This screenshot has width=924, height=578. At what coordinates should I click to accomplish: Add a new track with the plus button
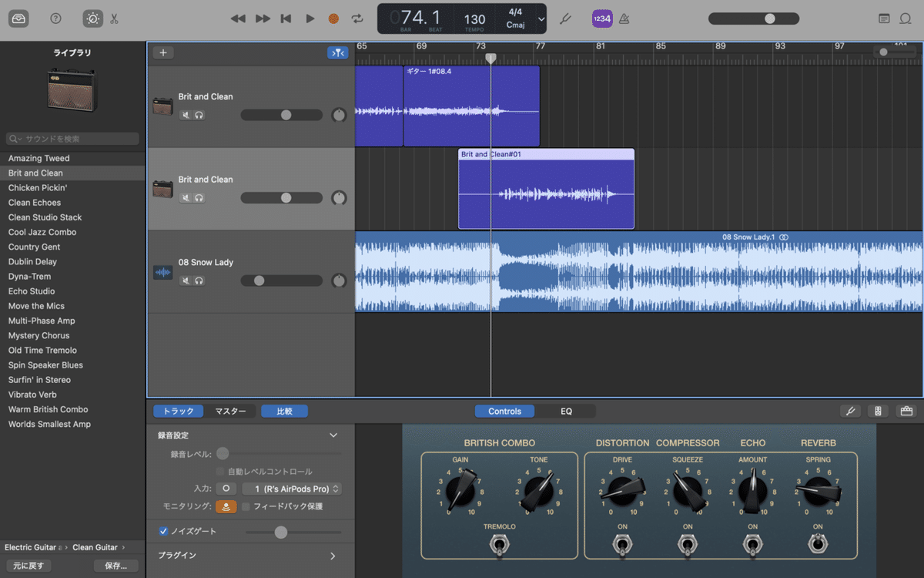click(163, 53)
